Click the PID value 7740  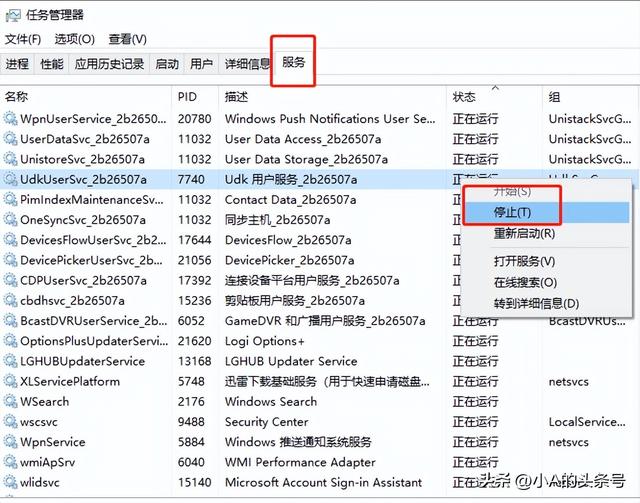tap(191, 179)
